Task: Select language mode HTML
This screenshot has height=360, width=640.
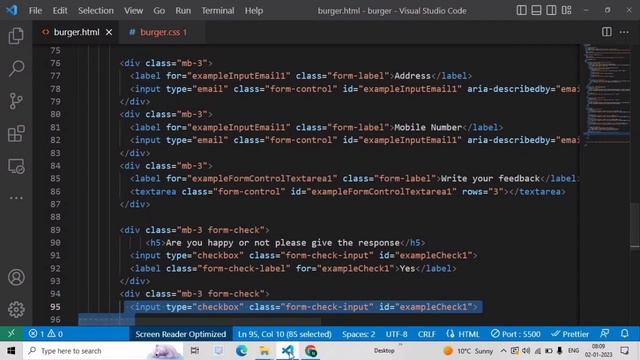Action: click(x=463, y=333)
